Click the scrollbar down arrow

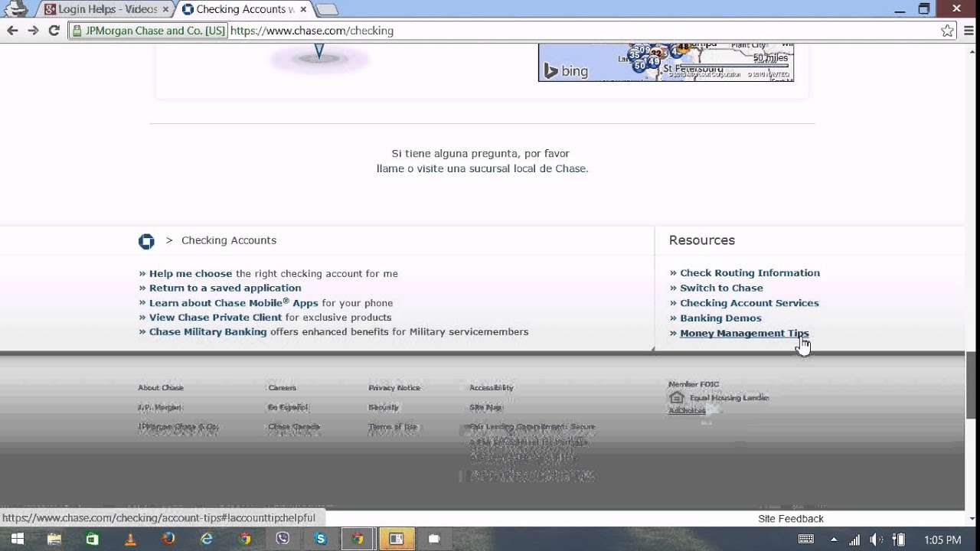[972, 520]
